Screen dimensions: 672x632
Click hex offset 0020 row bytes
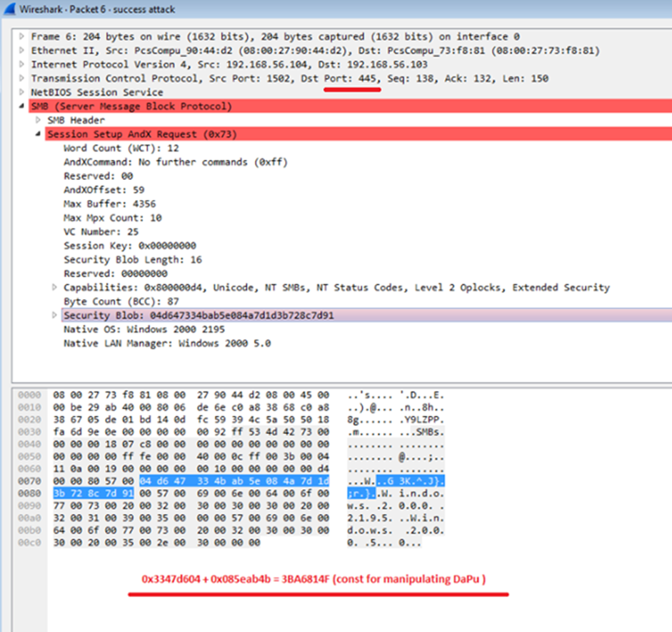(x=191, y=419)
